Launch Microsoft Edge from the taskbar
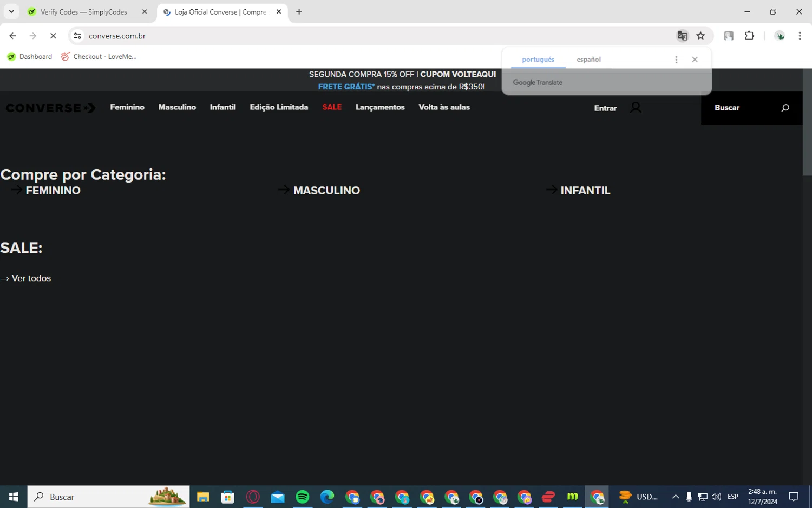This screenshot has width=812, height=508. (x=328, y=497)
